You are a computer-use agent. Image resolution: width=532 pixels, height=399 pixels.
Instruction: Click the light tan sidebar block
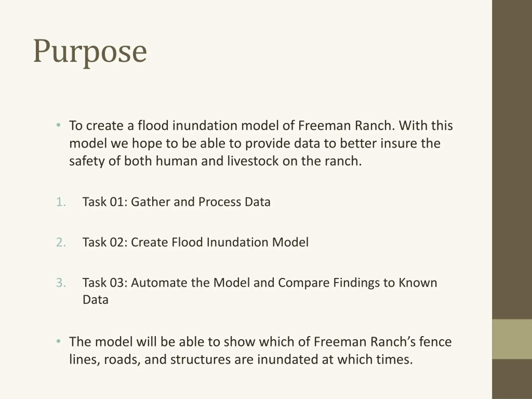[x=512, y=339]
